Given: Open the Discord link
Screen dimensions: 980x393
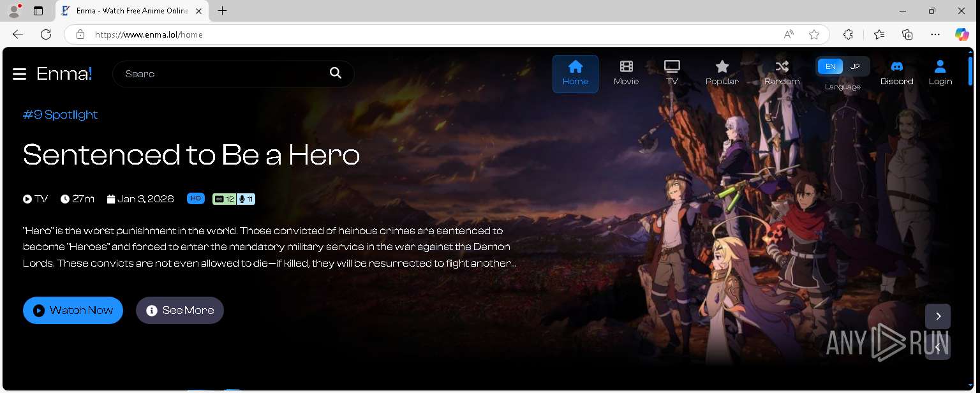Looking at the screenshot, I should pyautogui.click(x=897, y=73).
